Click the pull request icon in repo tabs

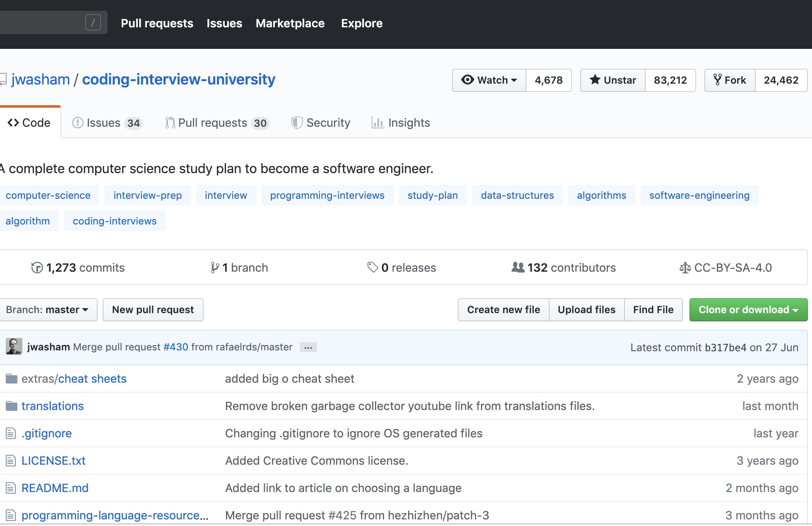click(x=170, y=123)
